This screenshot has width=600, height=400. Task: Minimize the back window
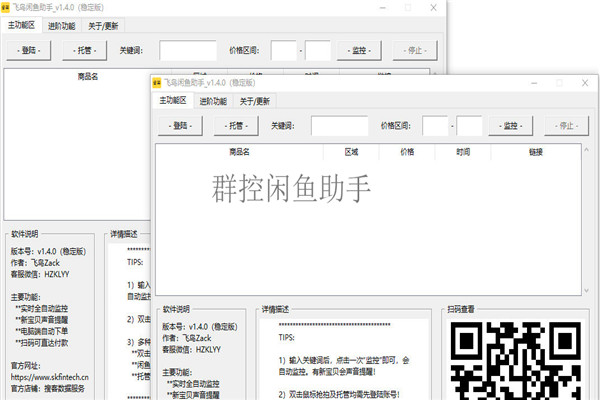tap(383, 8)
